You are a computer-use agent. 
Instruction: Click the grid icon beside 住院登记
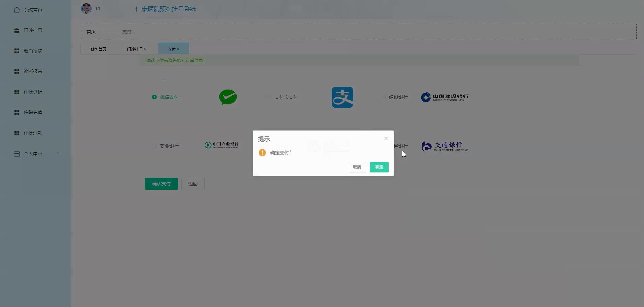point(17,92)
